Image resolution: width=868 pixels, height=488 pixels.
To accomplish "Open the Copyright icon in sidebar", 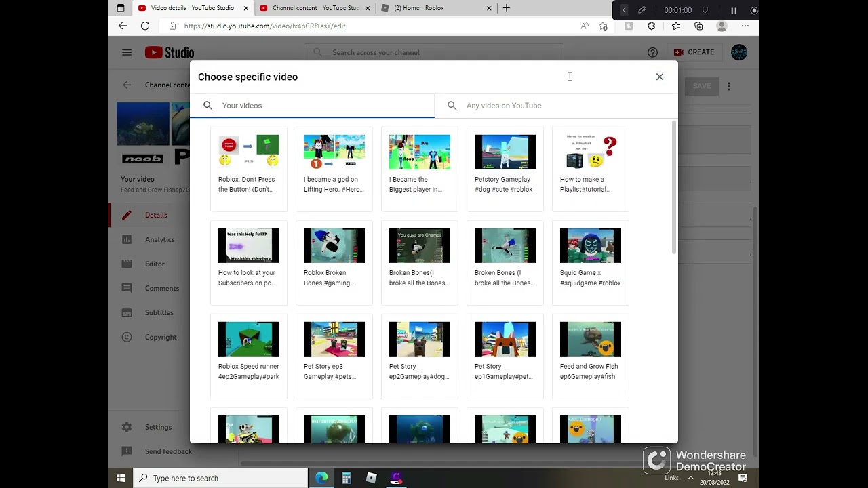I will point(127,337).
